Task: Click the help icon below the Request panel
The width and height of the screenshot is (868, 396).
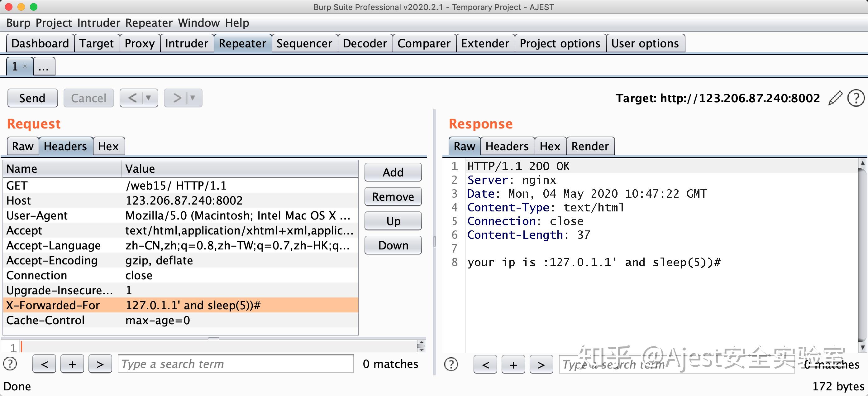Action: [10, 364]
